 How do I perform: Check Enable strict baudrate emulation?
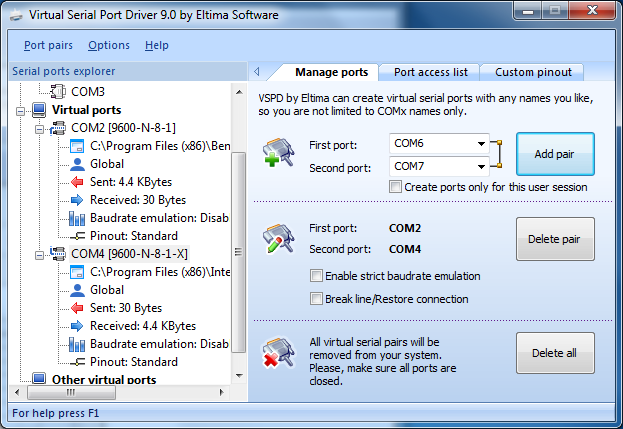pyautogui.click(x=316, y=276)
